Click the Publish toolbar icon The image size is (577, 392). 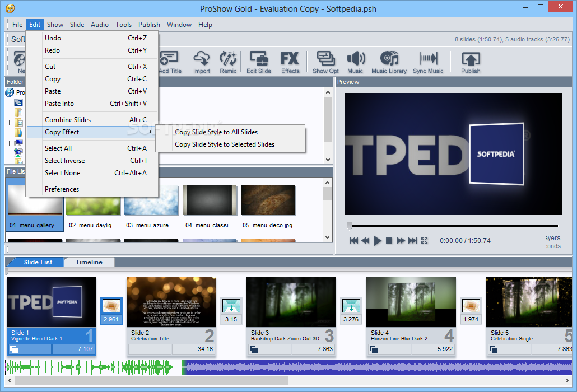click(471, 62)
